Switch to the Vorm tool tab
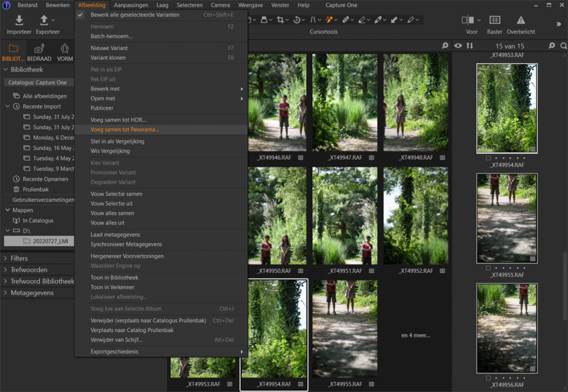 click(65, 53)
